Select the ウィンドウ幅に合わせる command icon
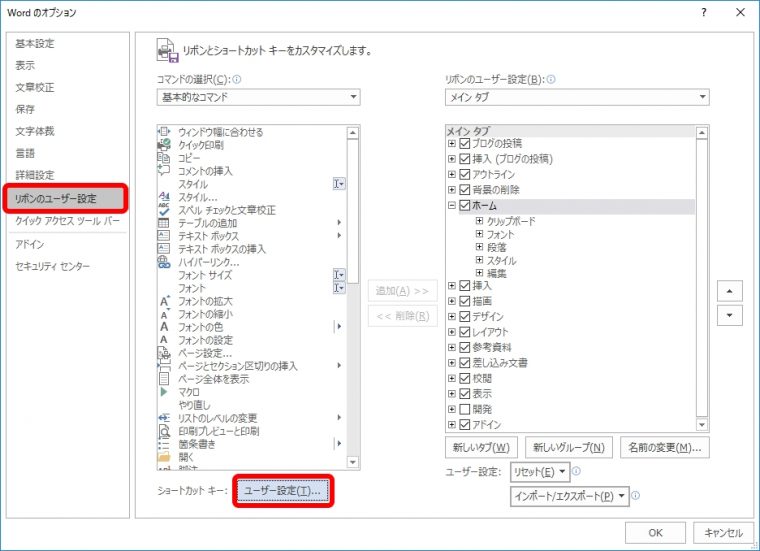This screenshot has height=551, width=760. click(164, 131)
